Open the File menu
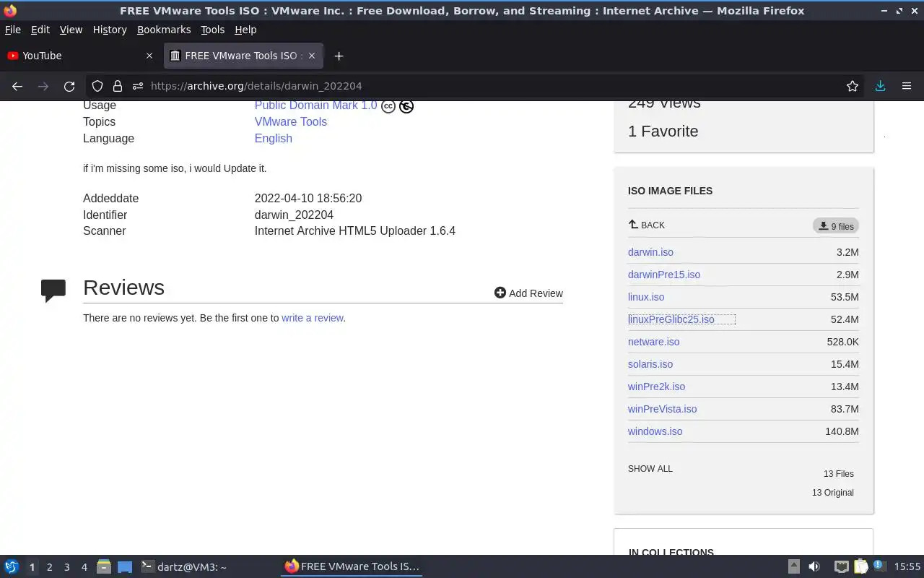Screen dimensions: 924x578 click(13, 30)
